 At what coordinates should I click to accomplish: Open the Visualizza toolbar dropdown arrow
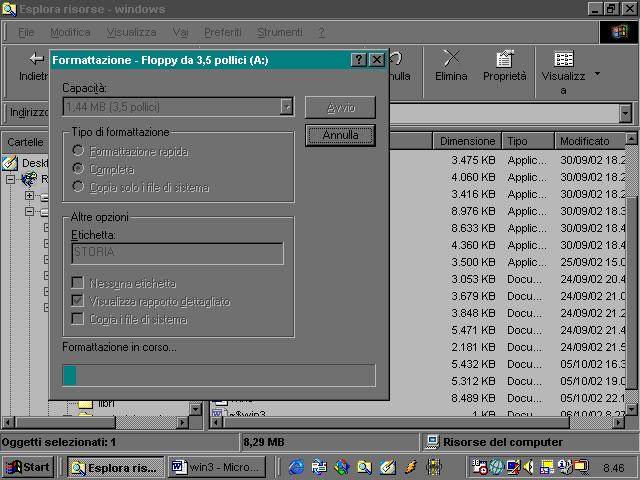click(598, 74)
